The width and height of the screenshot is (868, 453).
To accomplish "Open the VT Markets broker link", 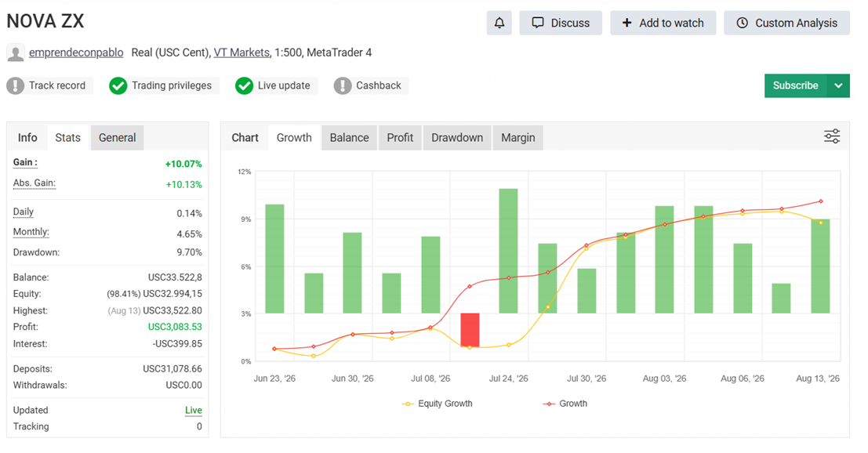I will [242, 53].
